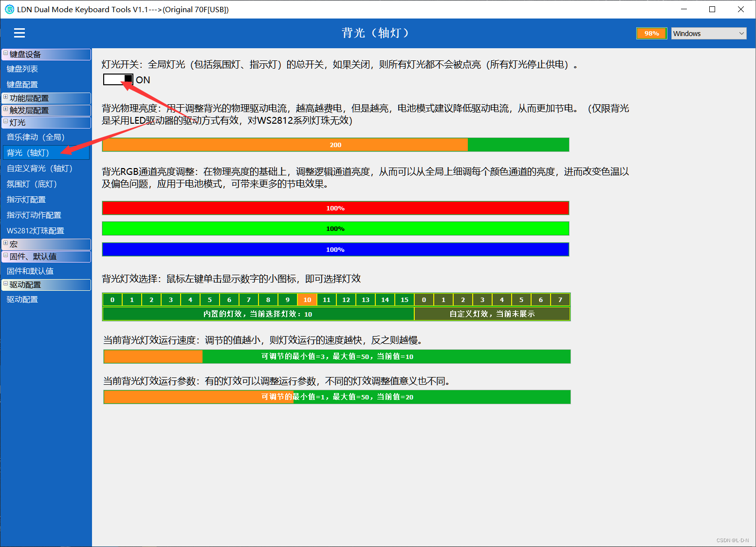Select built-in light effect 0
Screen dimensions: 756x547
[112, 300]
